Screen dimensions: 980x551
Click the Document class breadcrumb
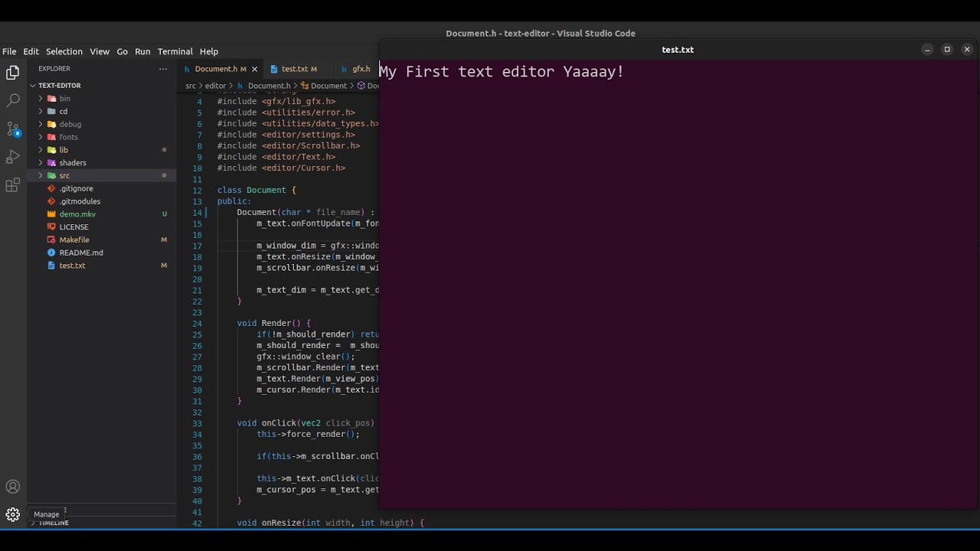tap(328, 86)
